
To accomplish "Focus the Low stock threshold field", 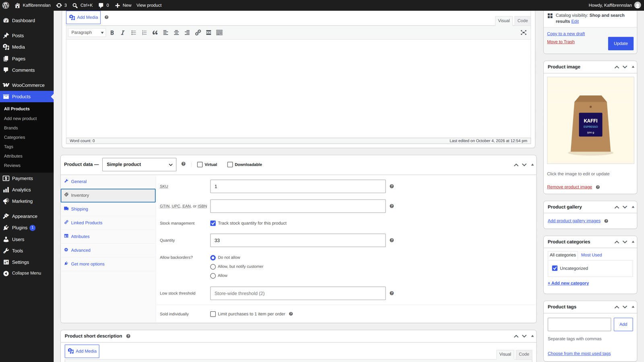I will point(298,293).
